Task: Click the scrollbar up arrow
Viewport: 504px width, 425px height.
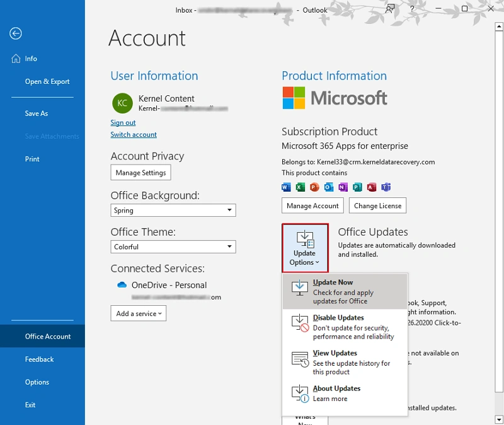Action: tap(499, 26)
